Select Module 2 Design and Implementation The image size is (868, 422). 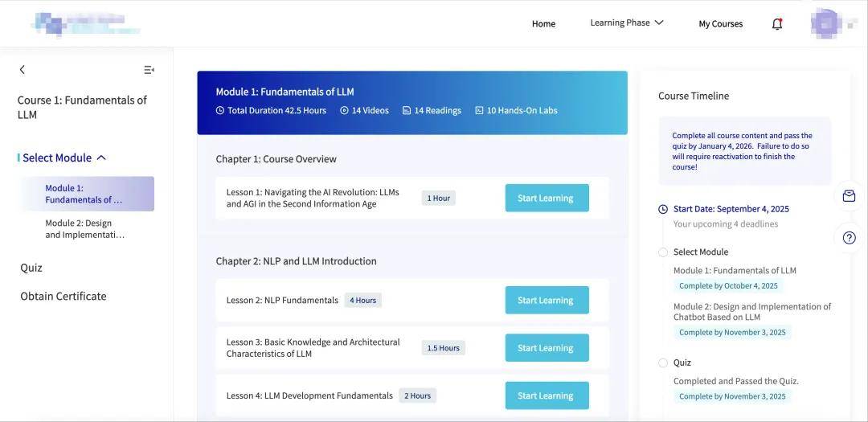pyautogui.click(x=84, y=229)
